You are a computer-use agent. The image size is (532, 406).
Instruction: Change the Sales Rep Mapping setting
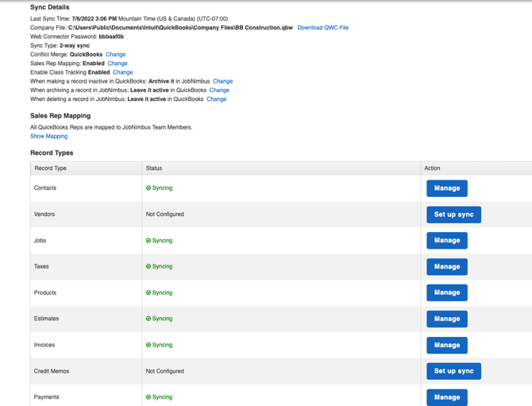click(x=118, y=64)
